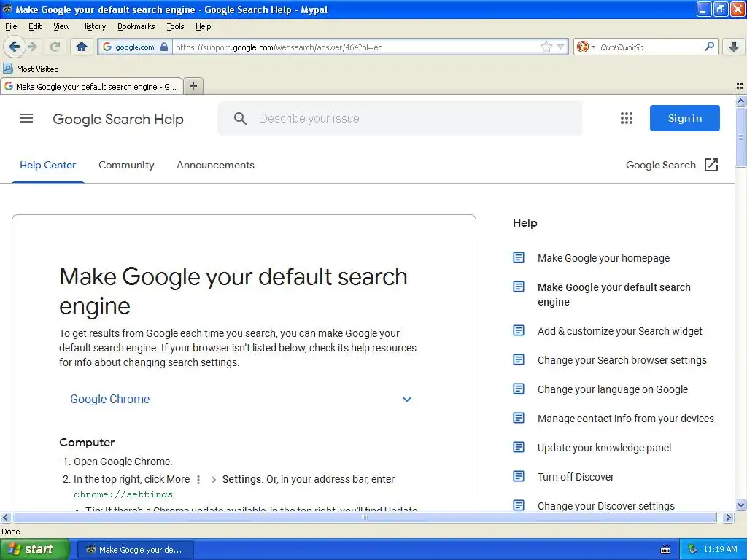Click the Google Chrome section heading
This screenshot has height=560, width=747.
[x=109, y=399]
